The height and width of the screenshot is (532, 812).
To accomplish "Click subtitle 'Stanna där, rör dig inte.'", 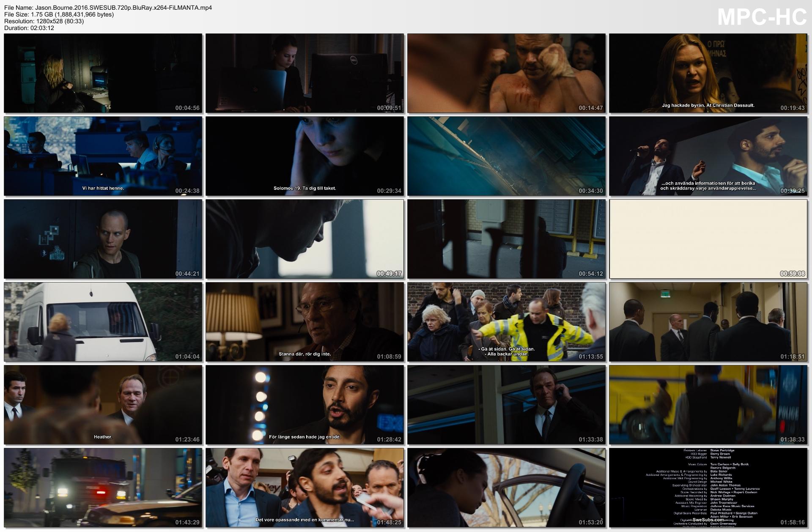I will (305, 354).
